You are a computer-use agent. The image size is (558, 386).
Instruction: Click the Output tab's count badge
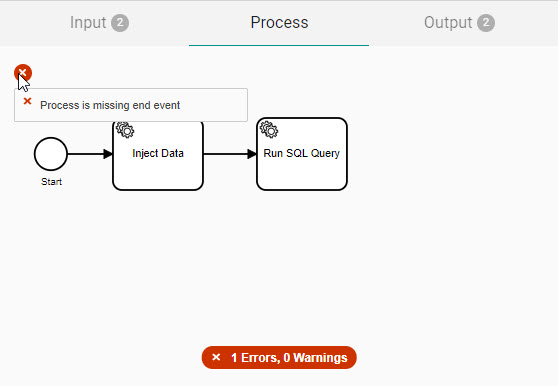click(486, 23)
